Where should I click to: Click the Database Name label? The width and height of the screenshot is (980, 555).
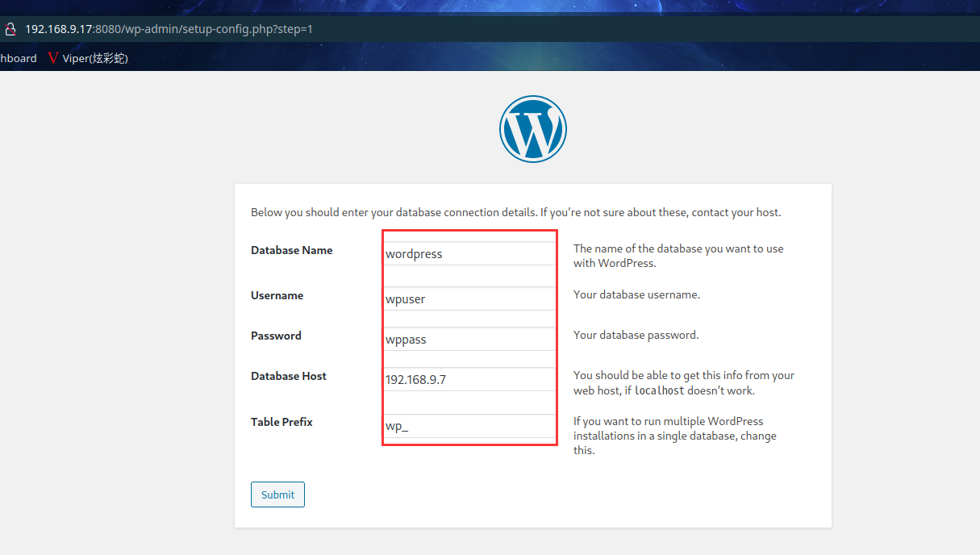click(x=292, y=250)
